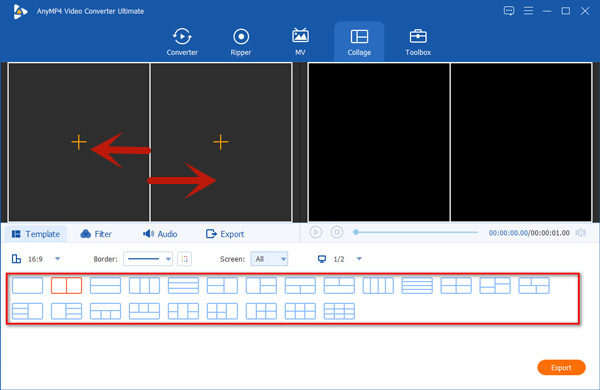Pick the four vertical columns template
This screenshot has width=600, height=390.
click(x=378, y=286)
